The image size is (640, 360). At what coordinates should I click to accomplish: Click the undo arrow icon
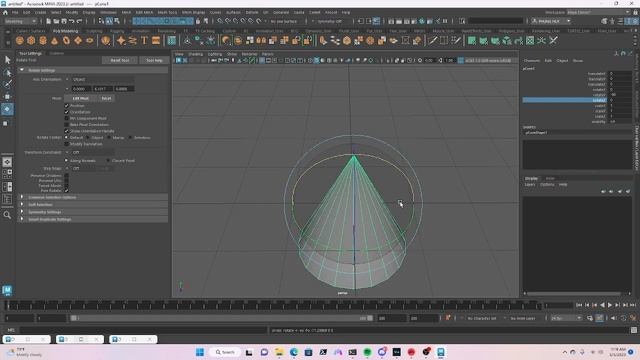pyautogui.click(x=71, y=21)
